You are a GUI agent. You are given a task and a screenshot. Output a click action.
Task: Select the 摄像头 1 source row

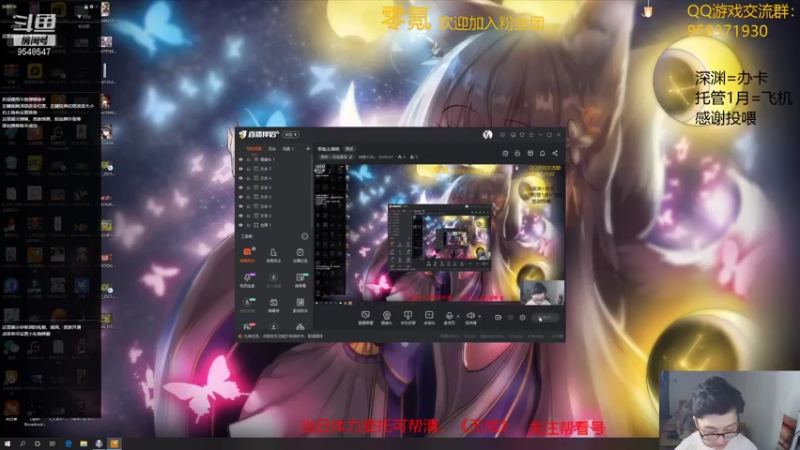[273, 159]
